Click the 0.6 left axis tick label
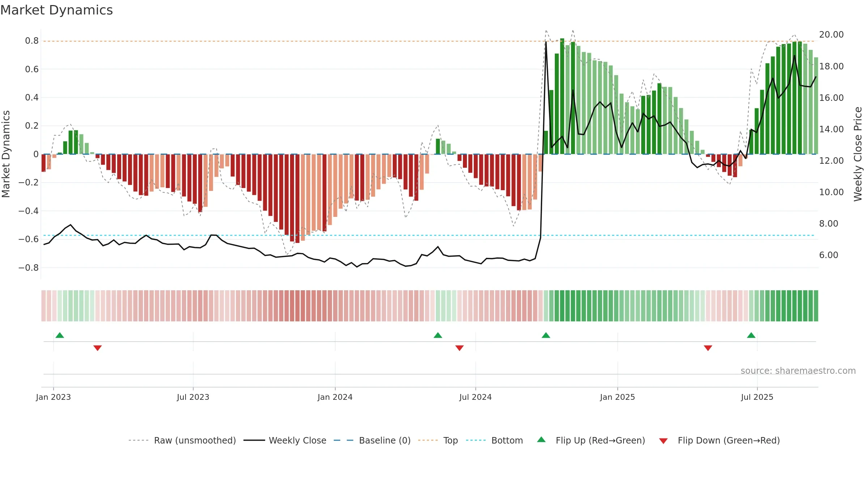The height and width of the screenshot is (488, 868). [x=32, y=69]
